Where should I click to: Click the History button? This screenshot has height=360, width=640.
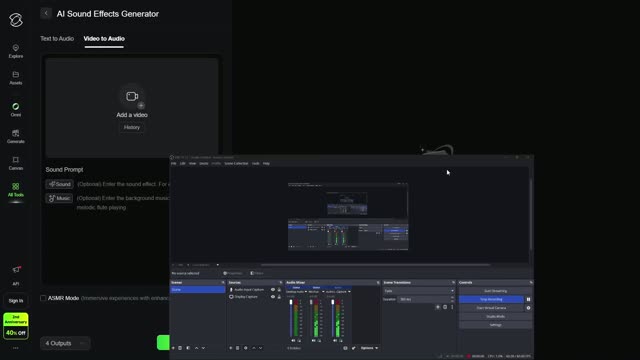click(131, 127)
